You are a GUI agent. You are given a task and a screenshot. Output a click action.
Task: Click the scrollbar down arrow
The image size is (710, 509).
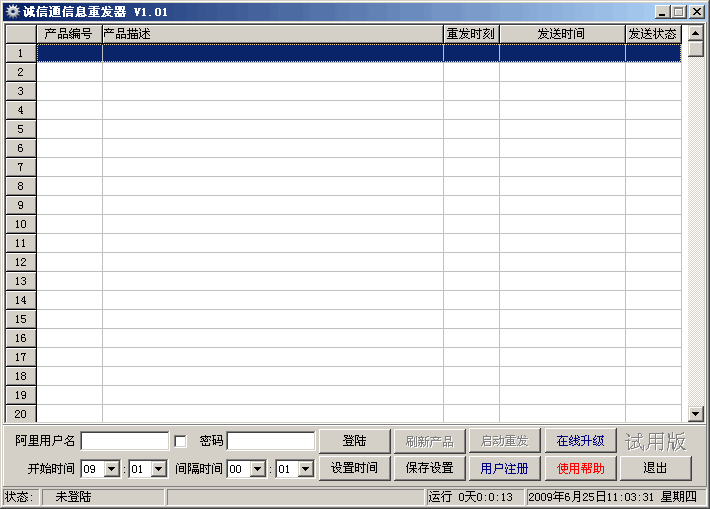696,413
